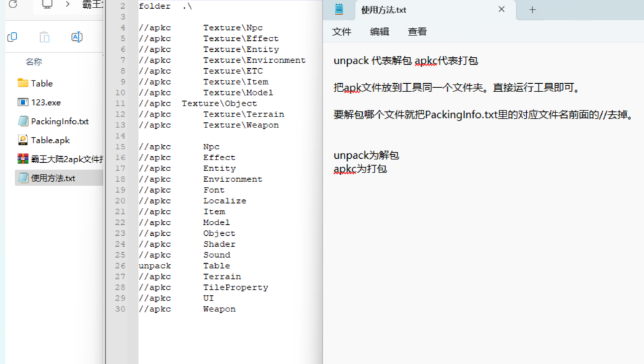Open the 编辑 menu in Notepad
The height and width of the screenshot is (364, 644).
click(379, 31)
